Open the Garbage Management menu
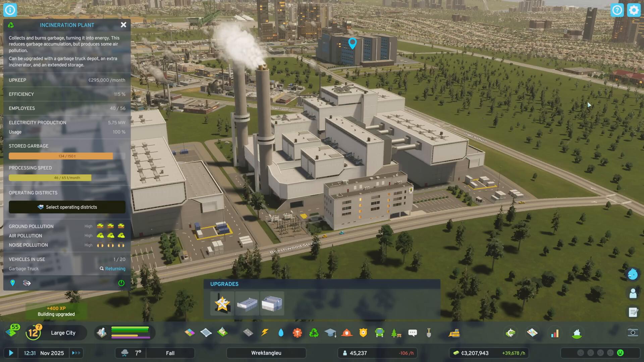The height and width of the screenshot is (362, 644). tap(314, 333)
